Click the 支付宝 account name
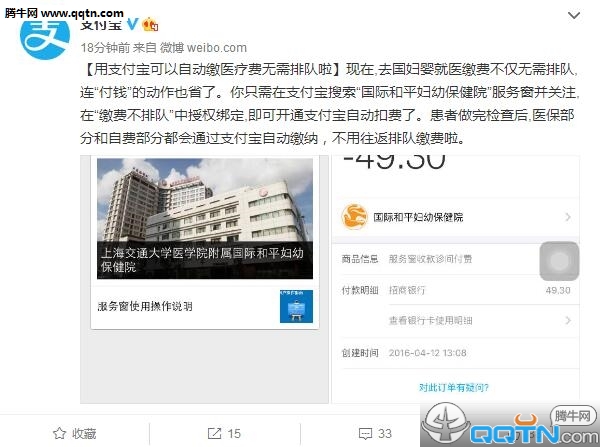This screenshot has height=447, width=600. [101, 25]
